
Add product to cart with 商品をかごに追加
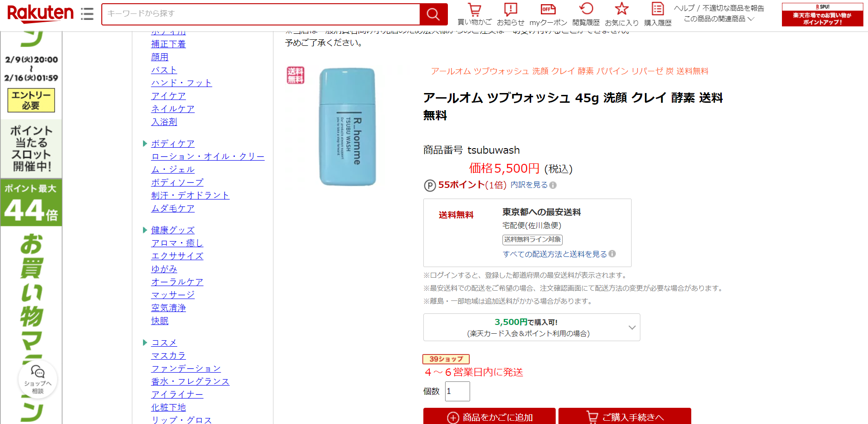[489, 417]
